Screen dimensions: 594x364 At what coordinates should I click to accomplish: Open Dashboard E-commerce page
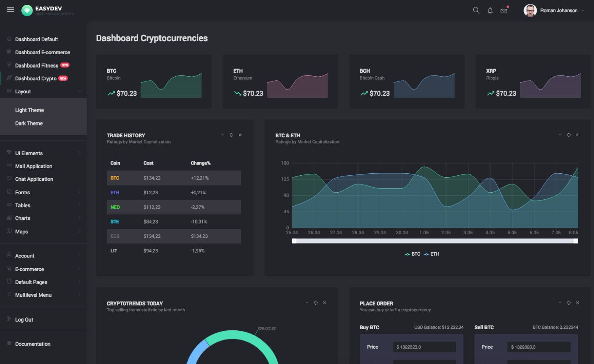(43, 52)
